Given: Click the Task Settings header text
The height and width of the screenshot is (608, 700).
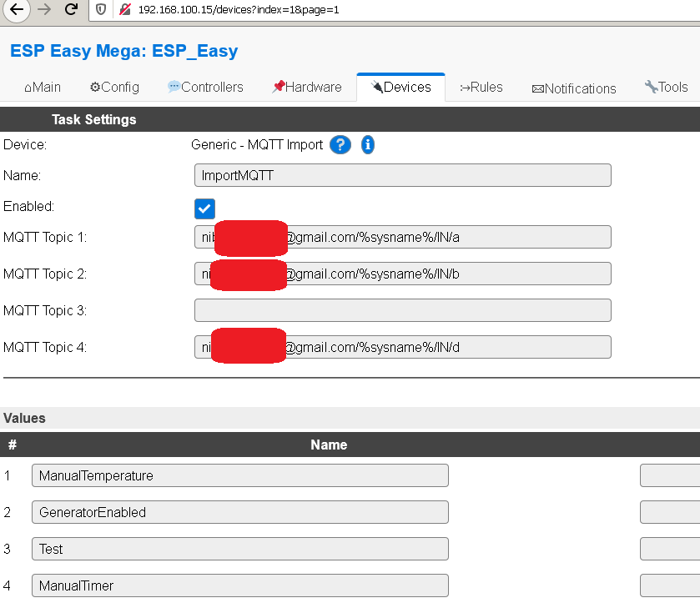Looking at the screenshot, I should tap(93, 119).
